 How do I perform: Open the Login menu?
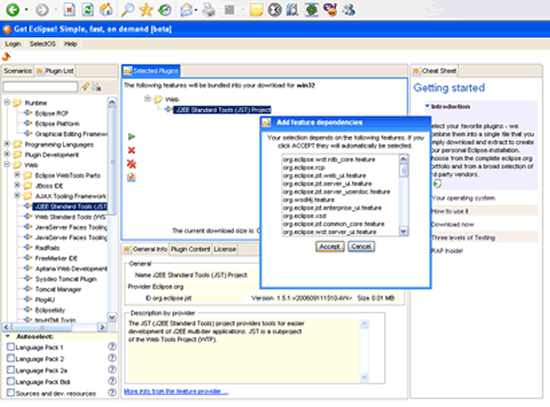tap(13, 44)
